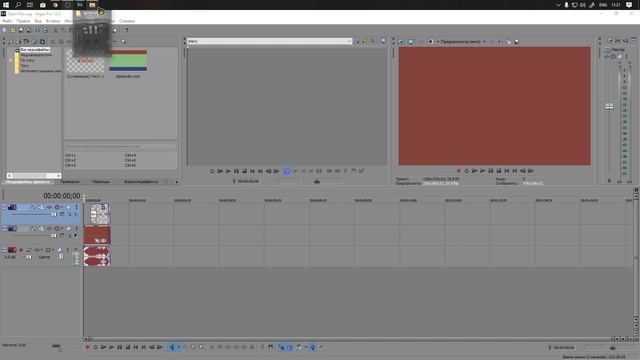The height and width of the screenshot is (360, 640).
Task: Click the Save project icon in toolbar
Action: 21,31
